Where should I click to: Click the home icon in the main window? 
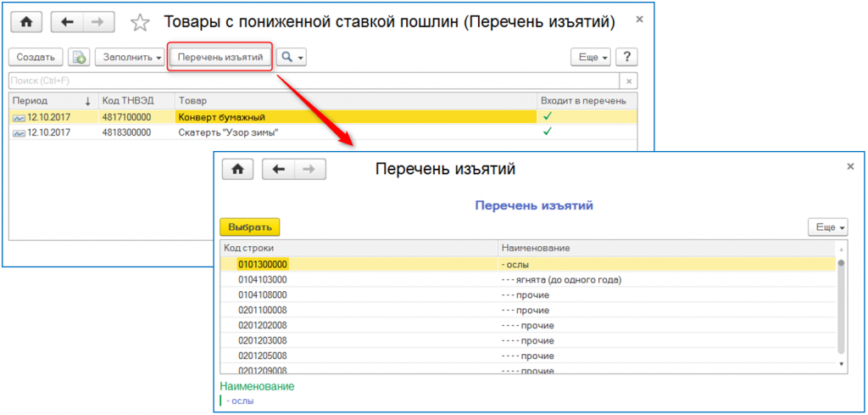[x=25, y=22]
